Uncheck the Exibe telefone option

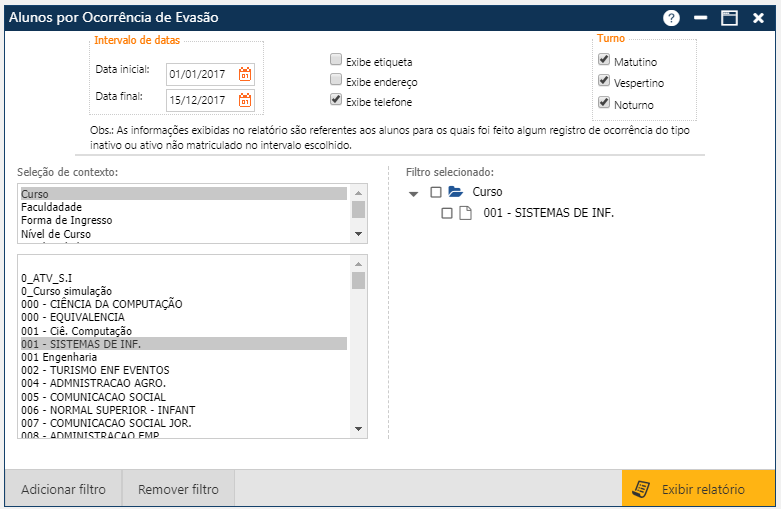[337, 100]
